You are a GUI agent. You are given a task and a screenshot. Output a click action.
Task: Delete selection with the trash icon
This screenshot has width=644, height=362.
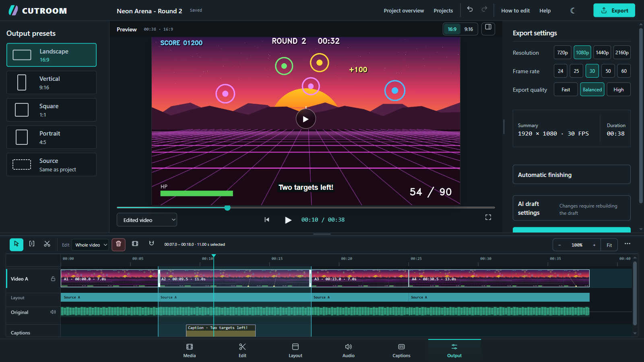(x=118, y=244)
